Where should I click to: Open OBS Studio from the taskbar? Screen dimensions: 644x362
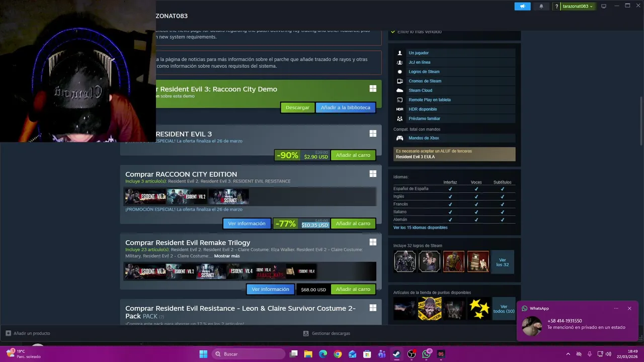pos(412,354)
